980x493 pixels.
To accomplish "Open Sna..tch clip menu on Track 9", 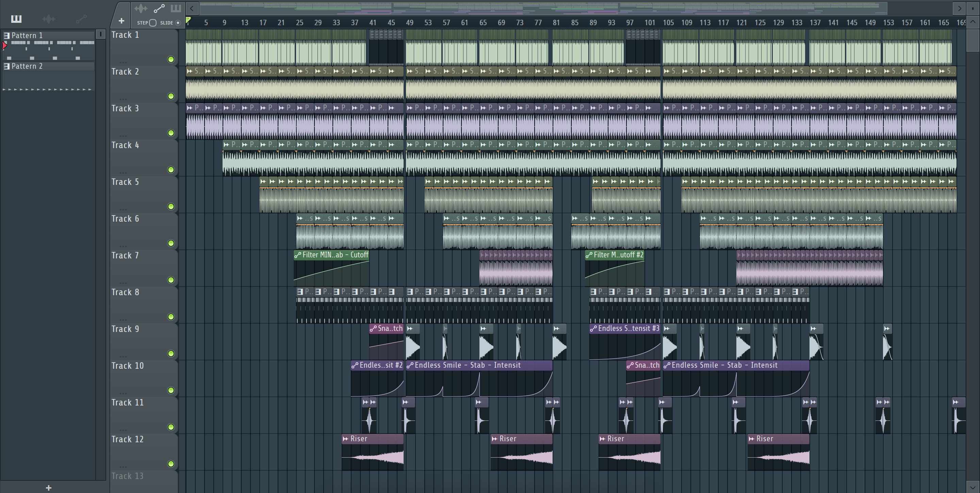I will [373, 329].
